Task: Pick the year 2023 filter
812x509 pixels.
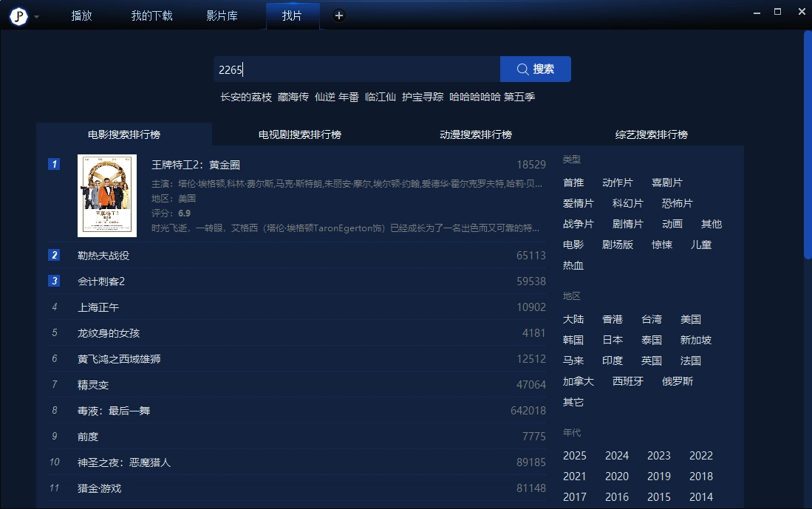Action: tap(658, 456)
